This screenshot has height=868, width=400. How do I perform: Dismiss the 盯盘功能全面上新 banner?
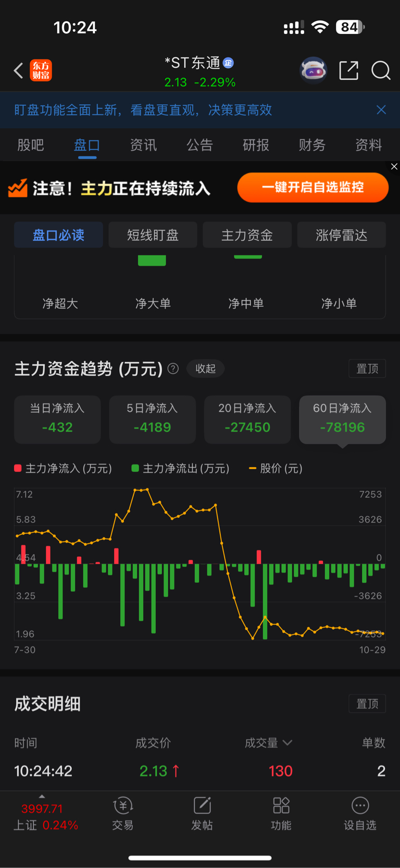tap(381, 109)
